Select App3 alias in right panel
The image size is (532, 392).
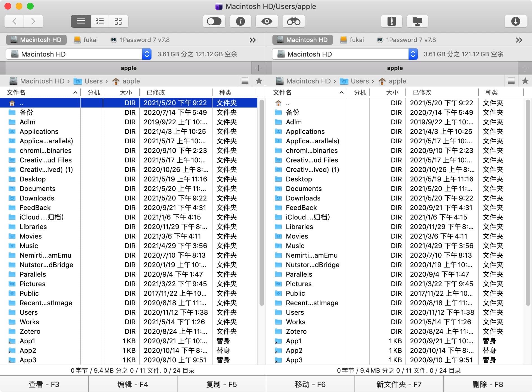click(395, 360)
